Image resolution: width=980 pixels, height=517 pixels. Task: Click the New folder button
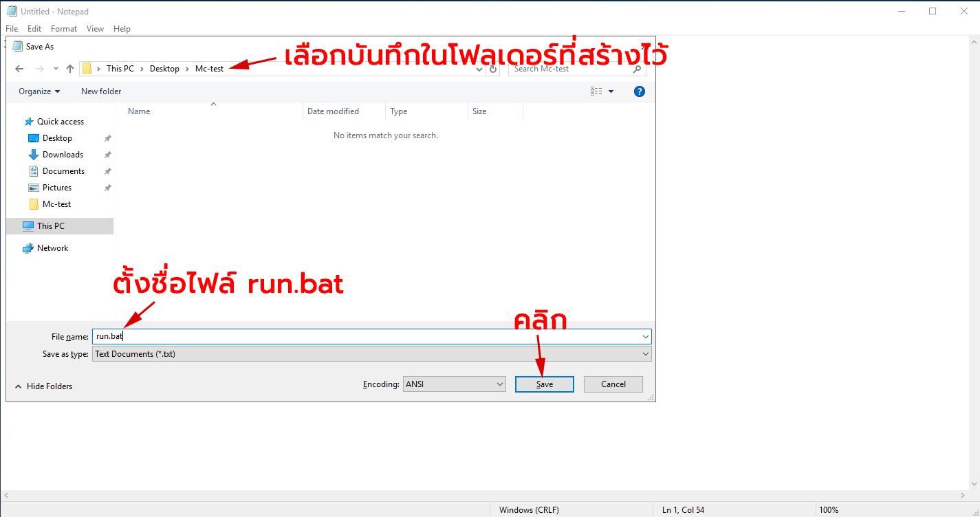(100, 91)
